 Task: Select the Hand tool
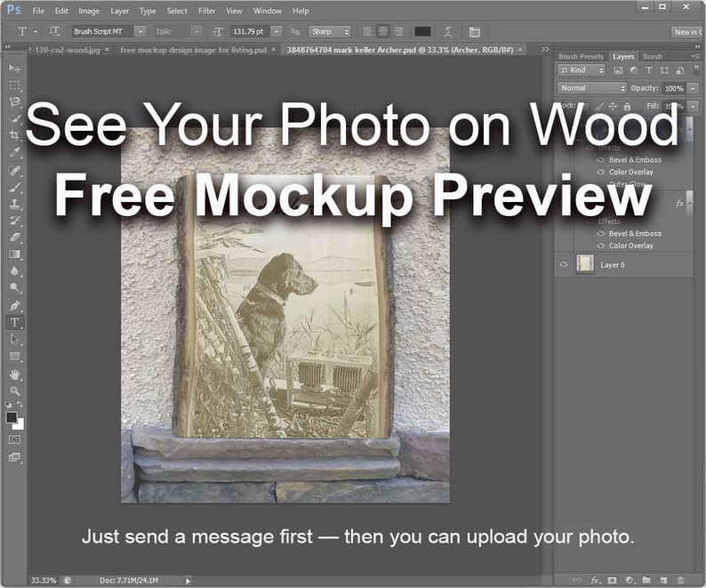14,374
